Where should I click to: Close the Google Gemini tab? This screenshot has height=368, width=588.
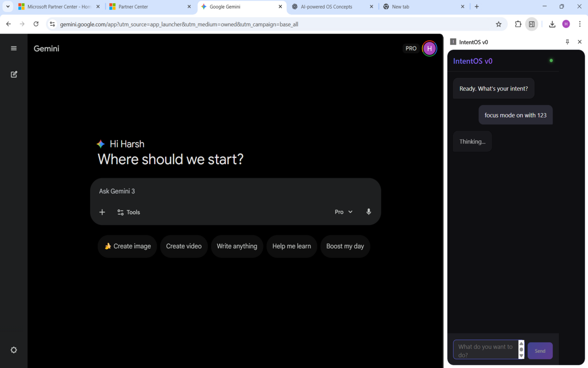pos(280,7)
